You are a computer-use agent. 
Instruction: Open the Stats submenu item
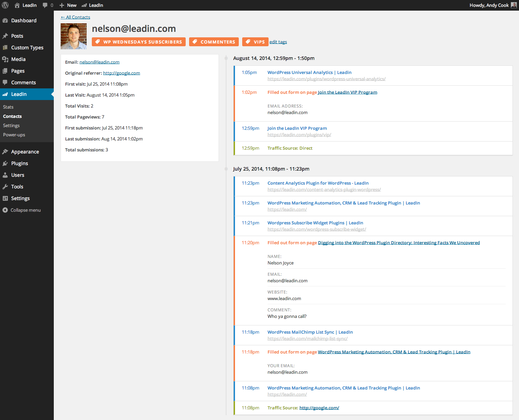[8, 107]
